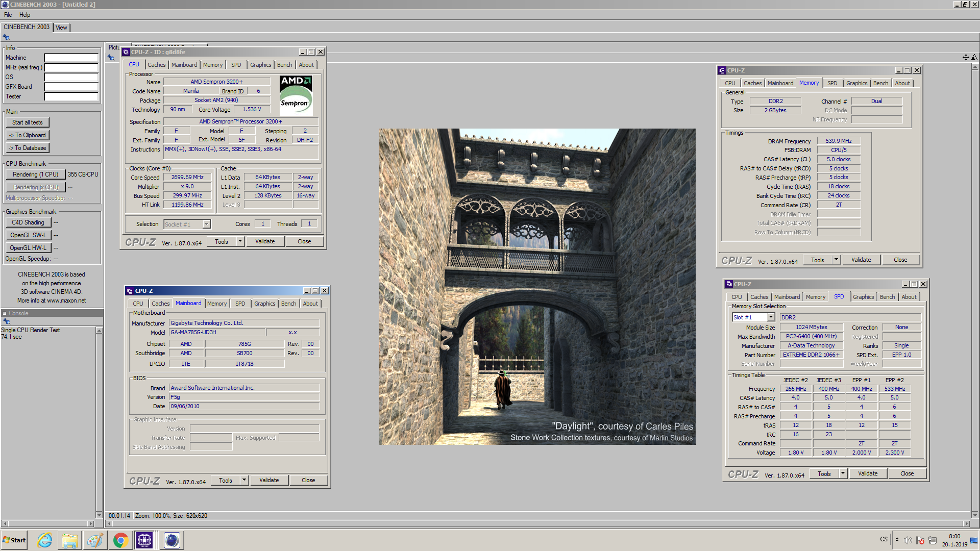Click the console vertical scrollbar down arrow
980x551 pixels.
tap(99, 515)
